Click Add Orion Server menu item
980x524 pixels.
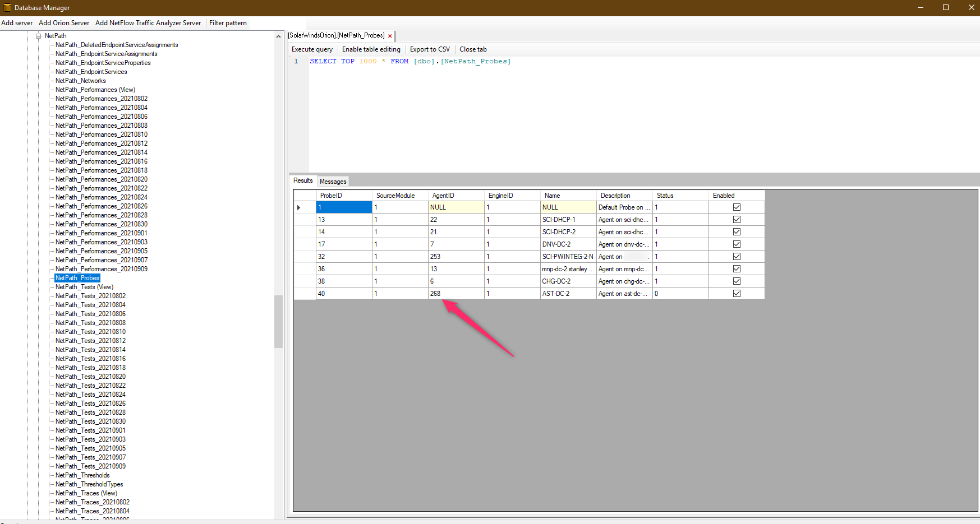tap(64, 23)
